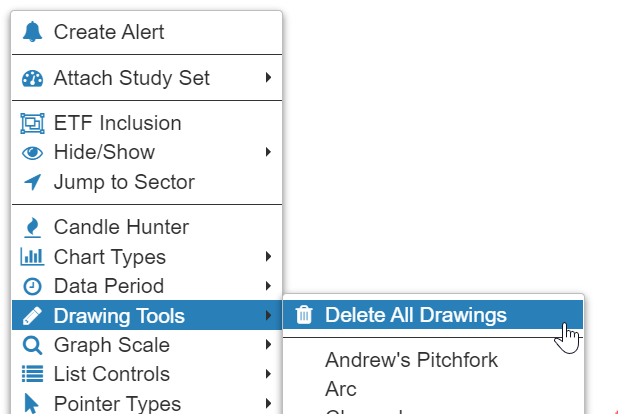Click the Pointer Types menu entry
618x414 pixels.
pyautogui.click(x=117, y=403)
